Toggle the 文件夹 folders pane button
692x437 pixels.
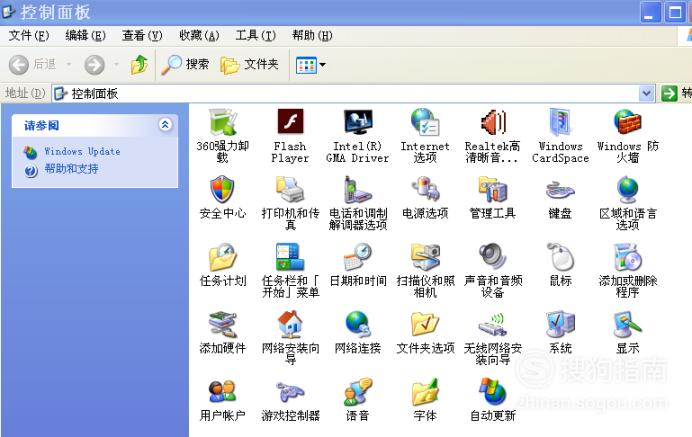[x=249, y=65]
